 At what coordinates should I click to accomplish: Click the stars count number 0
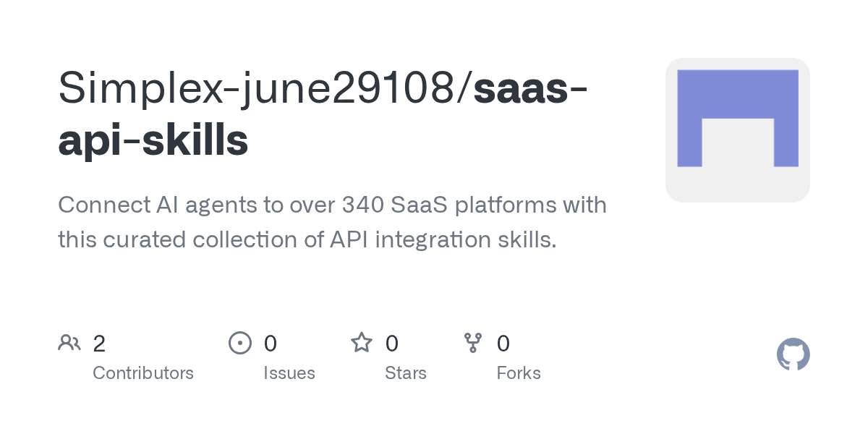coord(392,343)
